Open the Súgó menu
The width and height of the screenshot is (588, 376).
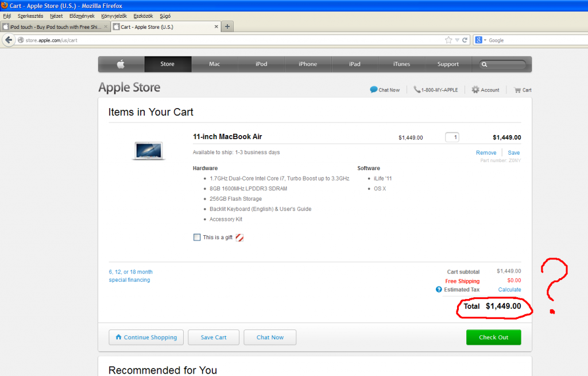pos(165,16)
